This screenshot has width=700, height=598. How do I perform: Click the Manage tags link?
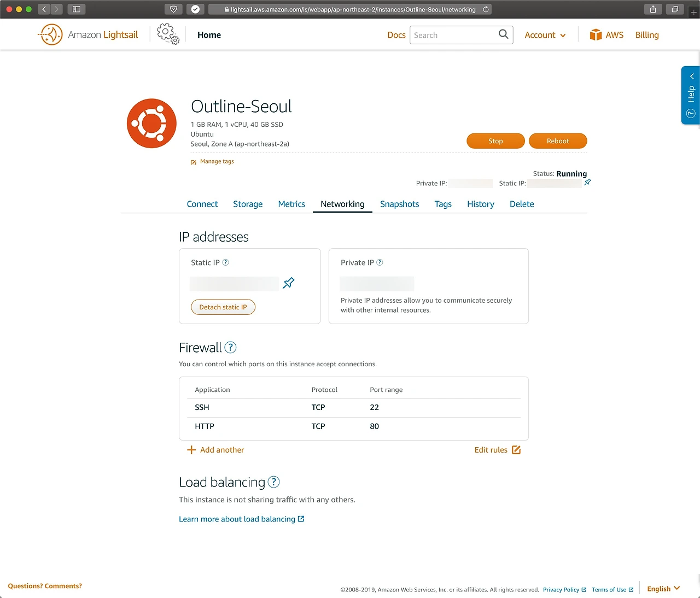pyautogui.click(x=217, y=161)
